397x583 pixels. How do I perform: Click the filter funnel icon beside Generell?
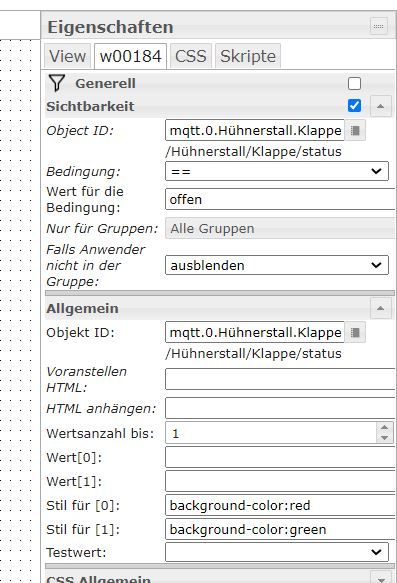[x=57, y=83]
